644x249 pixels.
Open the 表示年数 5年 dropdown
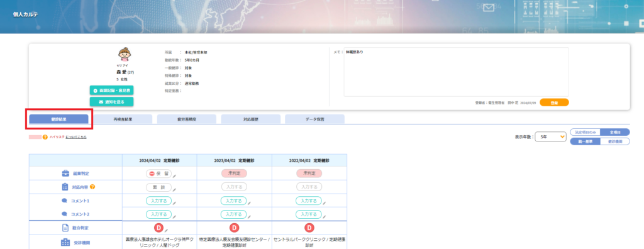[x=550, y=137]
